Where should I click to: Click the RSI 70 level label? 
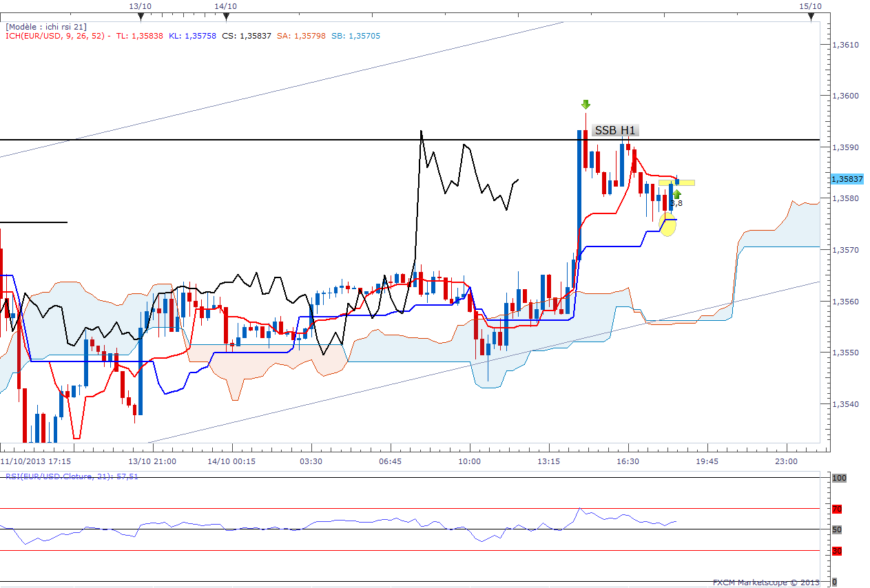point(837,510)
